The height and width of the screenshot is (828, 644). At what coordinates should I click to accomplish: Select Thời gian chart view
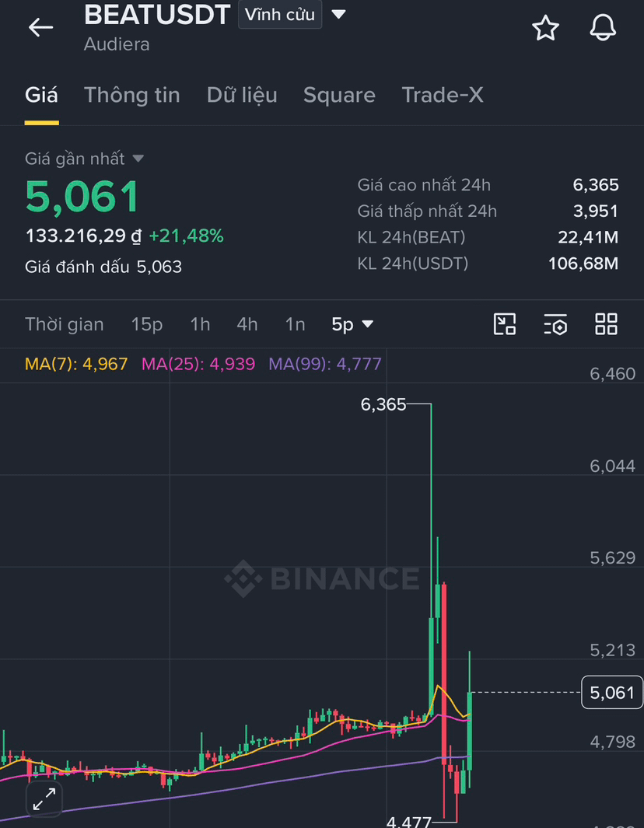point(65,324)
